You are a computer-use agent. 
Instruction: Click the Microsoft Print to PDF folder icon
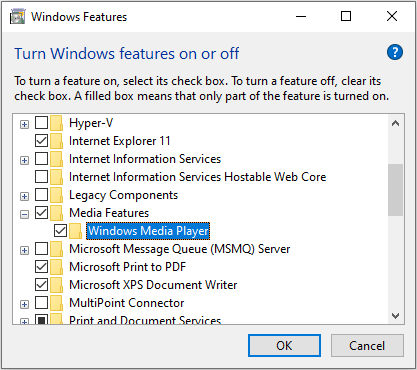pyautogui.click(x=57, y=267)
